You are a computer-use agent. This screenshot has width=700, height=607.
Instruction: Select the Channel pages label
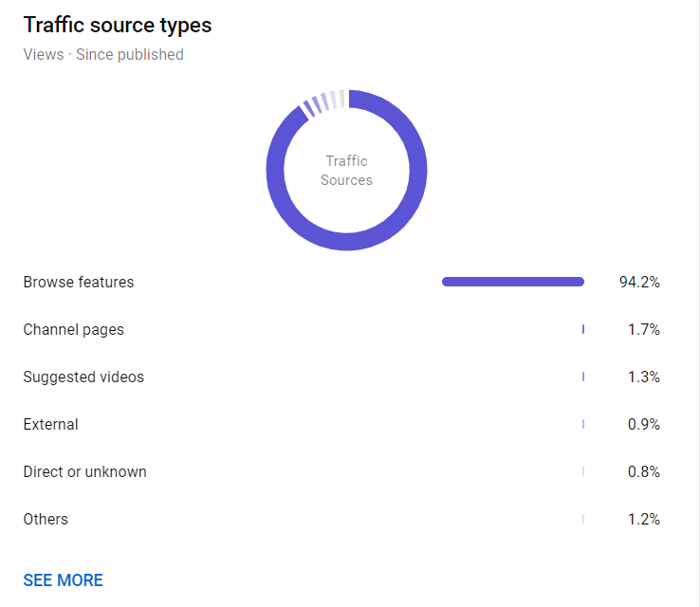click(x=74, y=330)
